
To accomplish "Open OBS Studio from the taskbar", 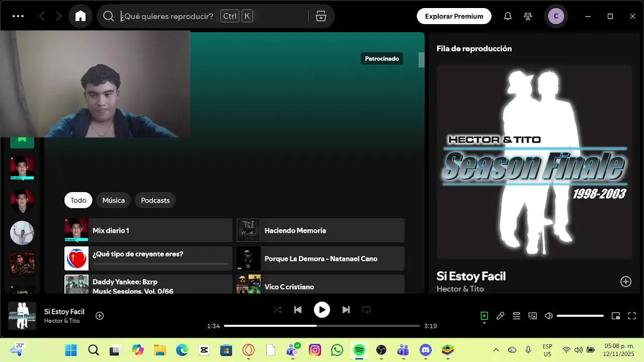I will pyautogui.click(x=381, y=350).
